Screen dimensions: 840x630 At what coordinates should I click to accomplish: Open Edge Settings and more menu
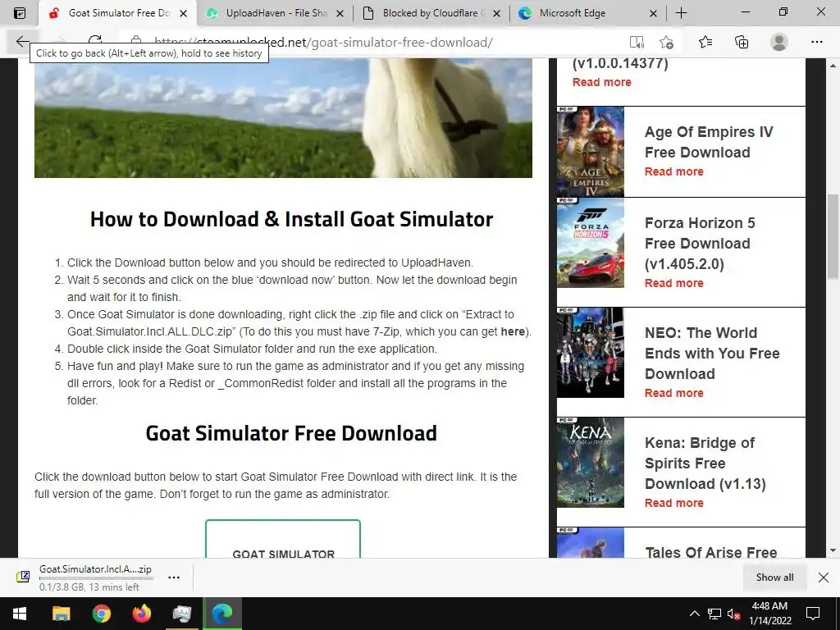point(816,42)
